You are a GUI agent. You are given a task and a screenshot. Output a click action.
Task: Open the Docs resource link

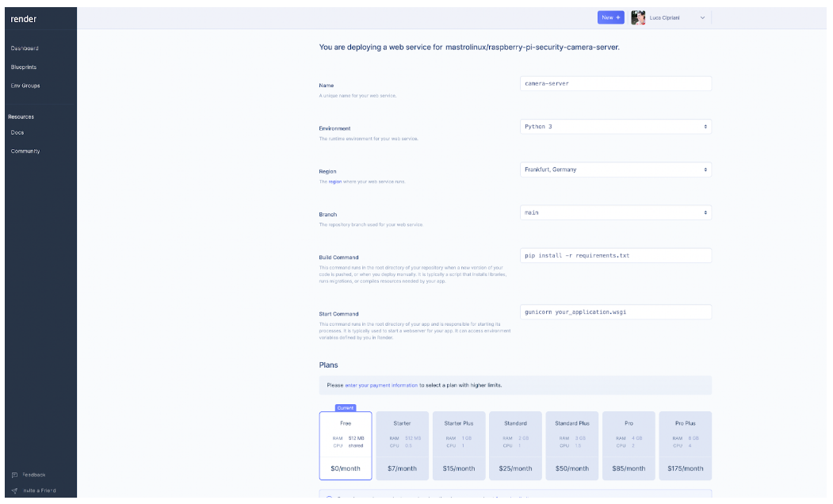(x=17, y=132)
